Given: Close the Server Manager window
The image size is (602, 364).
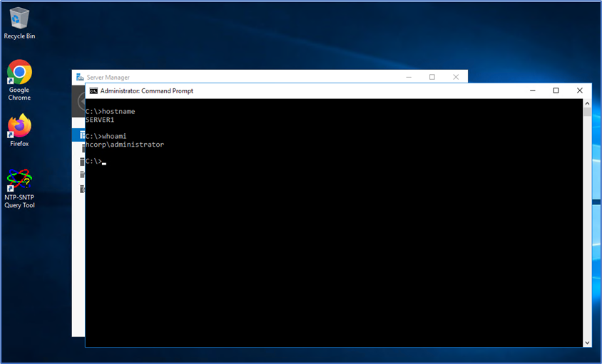Looking at the screenshot, I should tap(455, 77).
